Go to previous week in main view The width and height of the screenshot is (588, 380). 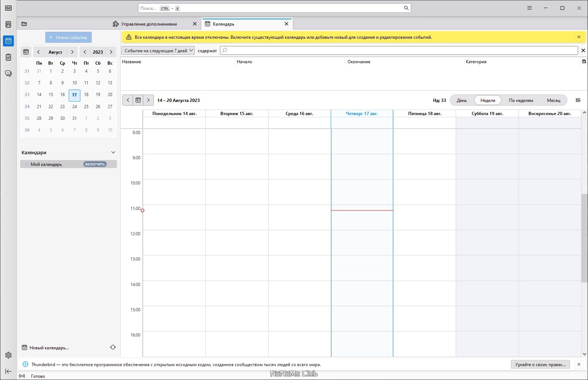pos(128,100)
